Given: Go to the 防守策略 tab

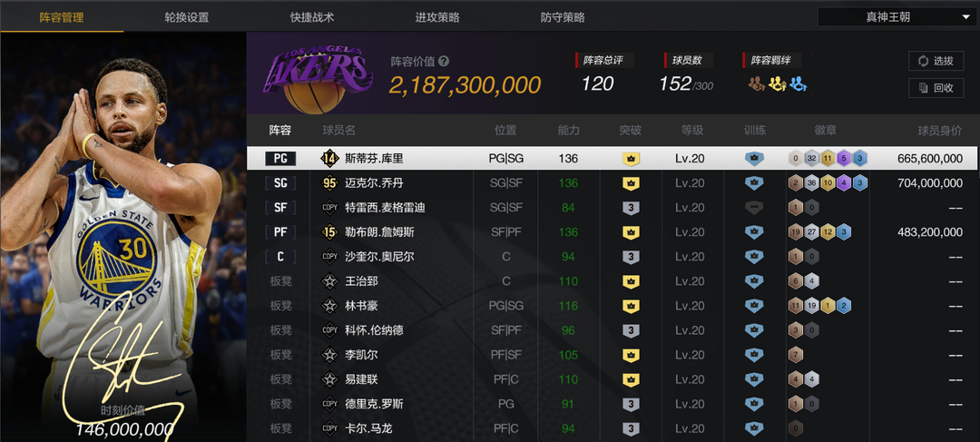Looking at the screenshot, I should [x=563, y=17].
